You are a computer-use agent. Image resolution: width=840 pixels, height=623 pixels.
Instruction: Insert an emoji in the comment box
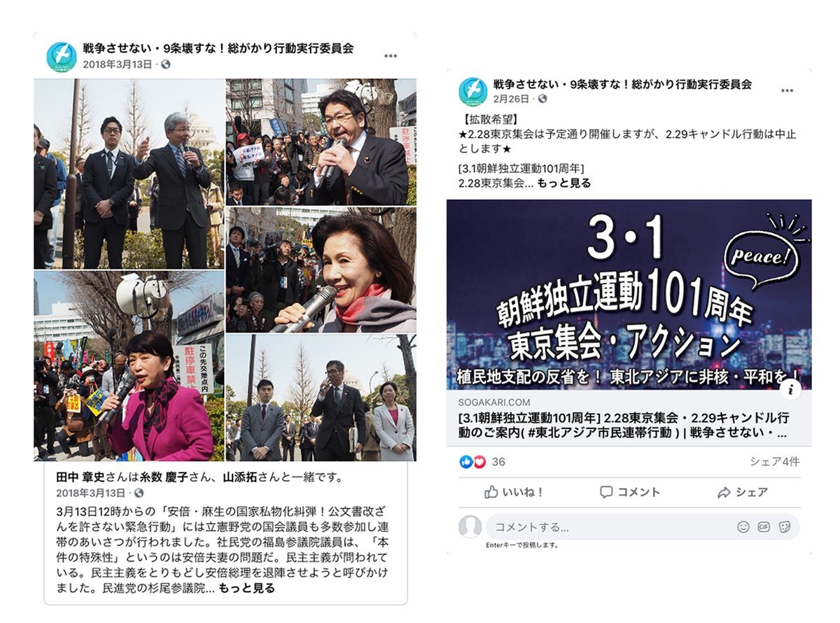pyautogui.click(x=743, y=527)
